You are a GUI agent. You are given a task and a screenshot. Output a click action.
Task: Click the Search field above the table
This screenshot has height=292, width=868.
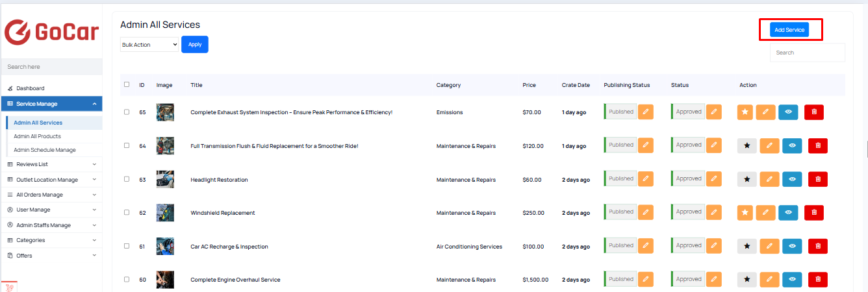[808, 53]
